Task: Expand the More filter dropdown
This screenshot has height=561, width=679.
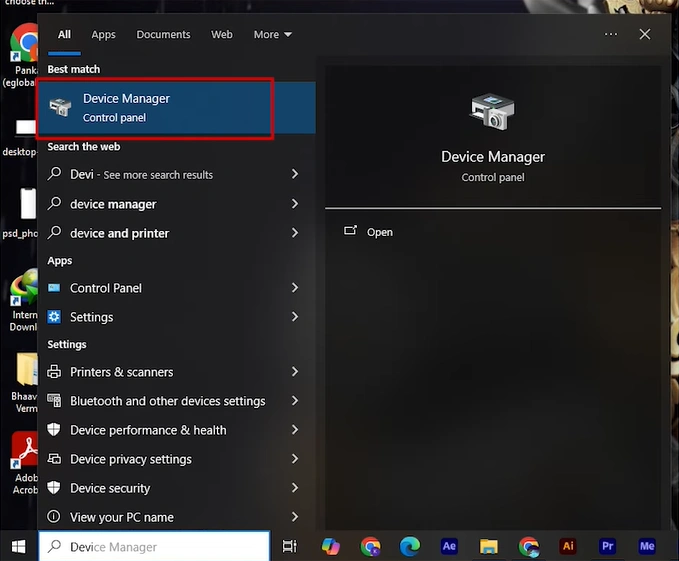Action: point(272,34)
